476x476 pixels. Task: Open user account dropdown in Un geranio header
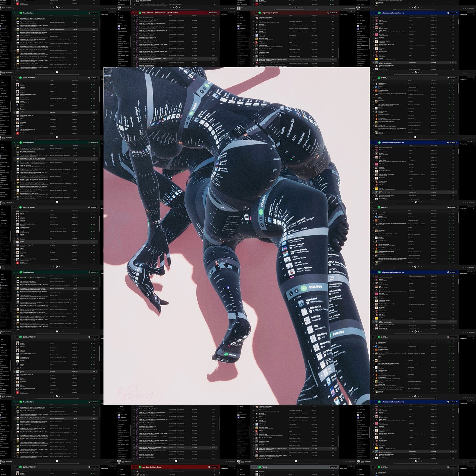point(333,13)
